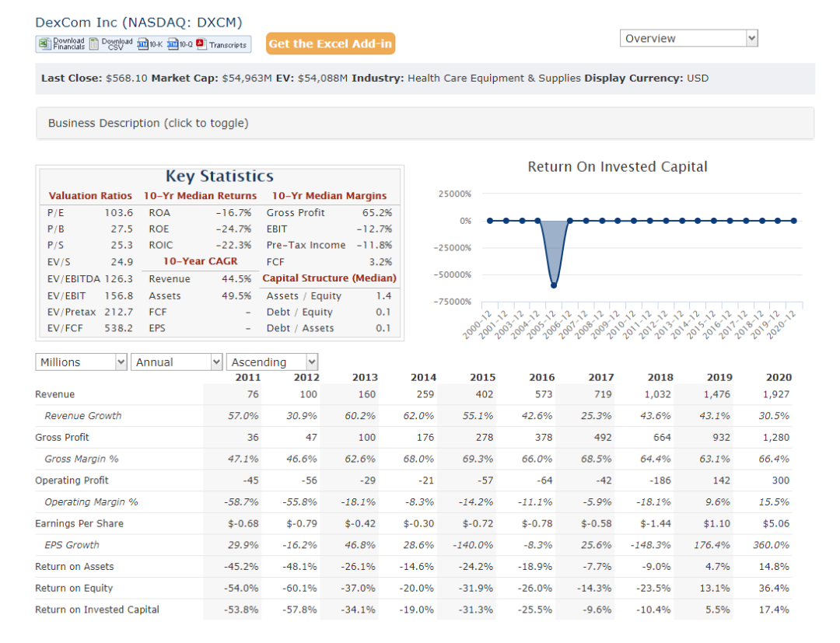Open the Overview view dropdown
840x643 pixels.
[x=688, y=39]
